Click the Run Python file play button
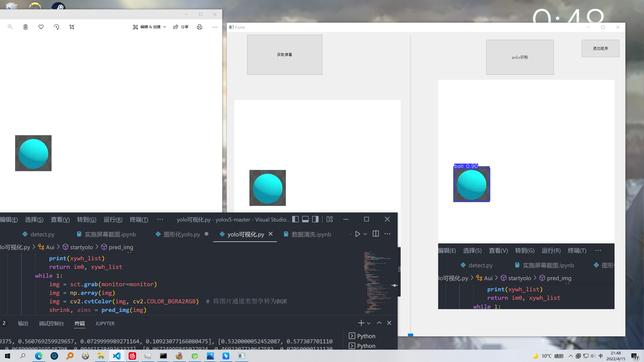 [357, 234]
